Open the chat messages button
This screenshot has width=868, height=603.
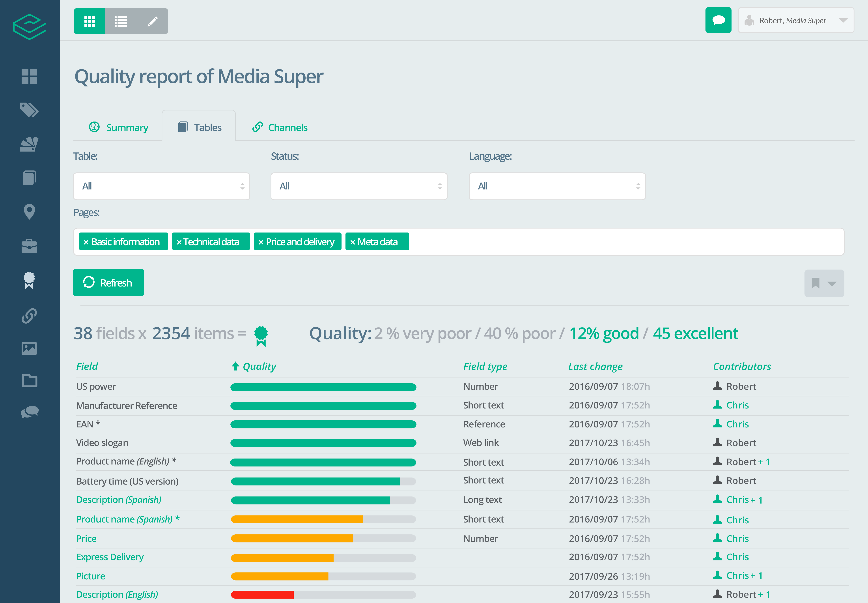[718, 21]
